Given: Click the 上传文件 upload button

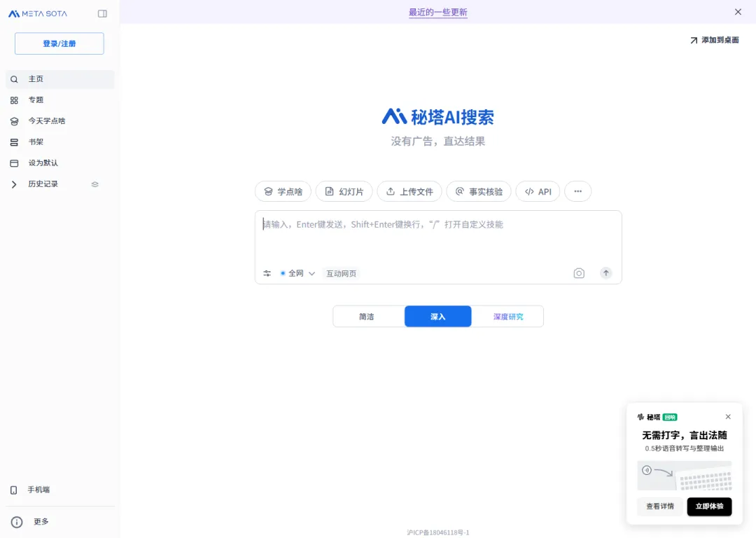Looking at the screenshot, I should coord(409,191).
